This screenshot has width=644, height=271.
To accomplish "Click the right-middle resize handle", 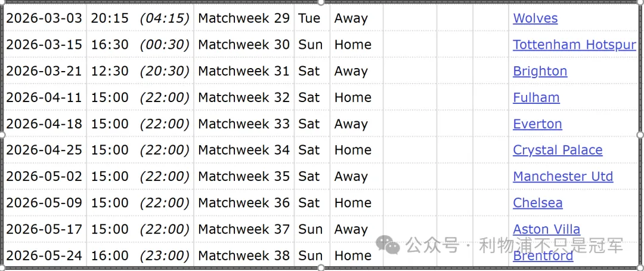I will (641, 135).
